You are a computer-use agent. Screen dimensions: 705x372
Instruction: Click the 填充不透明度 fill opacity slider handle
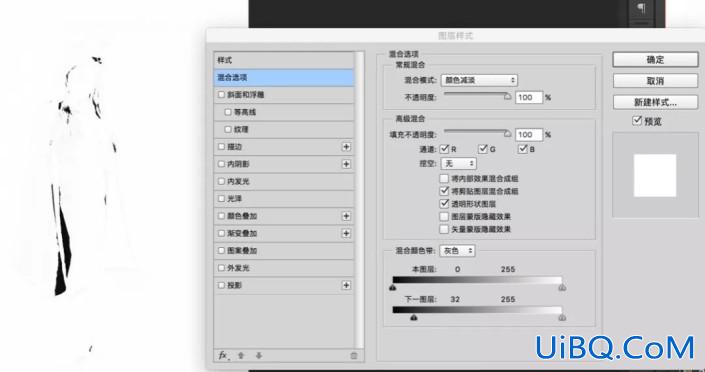(x=508, y=134)
